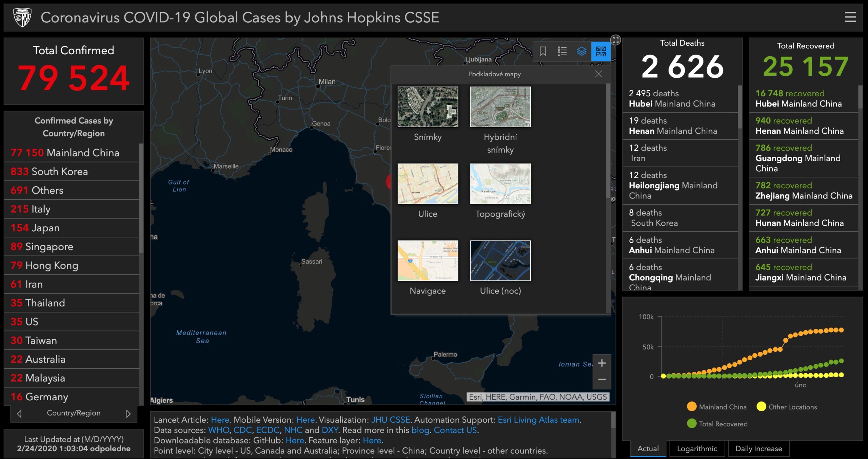Select Singapore in country list
Screen dimensions: 868x459
tap(72, 247)
